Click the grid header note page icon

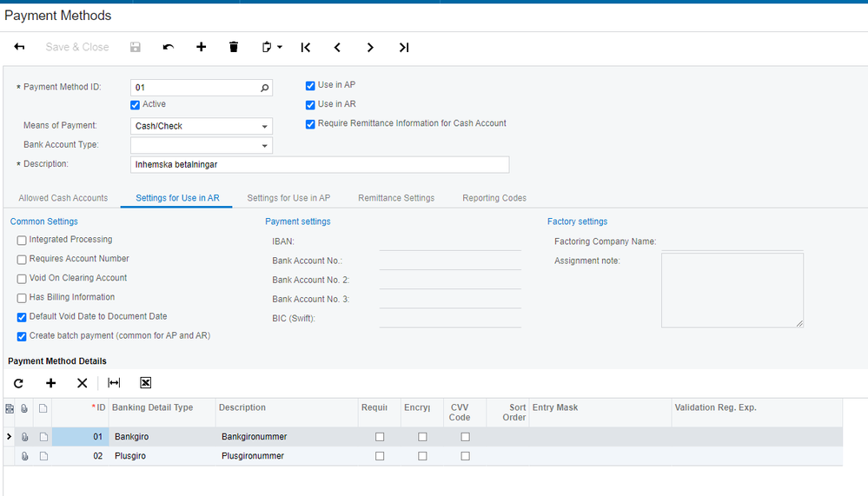[x=43, y=408]
